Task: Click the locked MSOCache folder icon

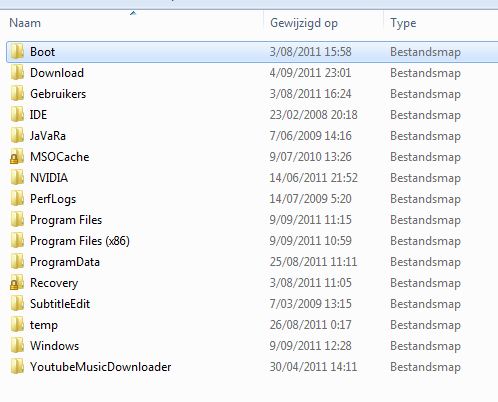Action: pos(17,157)
